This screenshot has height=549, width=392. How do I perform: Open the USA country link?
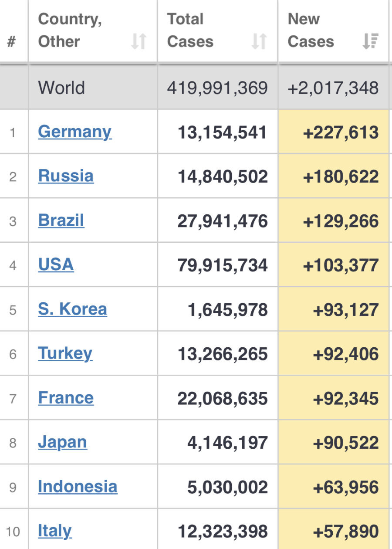click(56, 264)
